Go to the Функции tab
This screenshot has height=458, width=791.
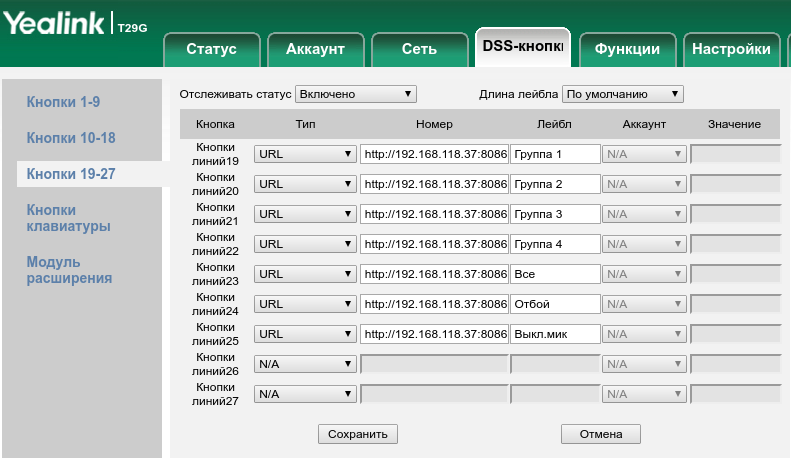626,49
